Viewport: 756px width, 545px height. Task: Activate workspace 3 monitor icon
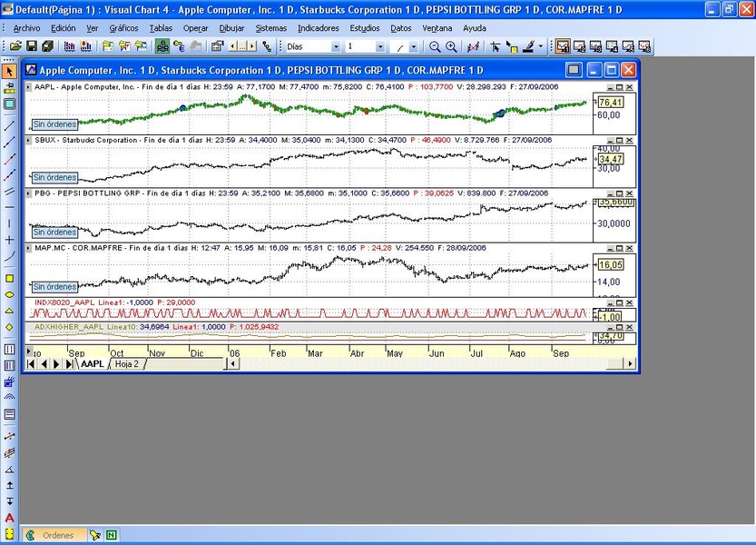tap(595, 47)
